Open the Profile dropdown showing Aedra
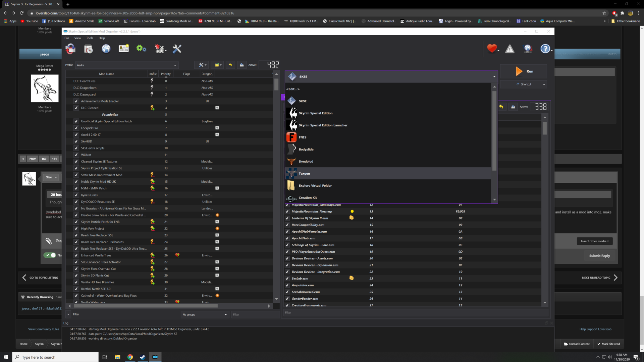The image size is (644, 362). point(127,65)
